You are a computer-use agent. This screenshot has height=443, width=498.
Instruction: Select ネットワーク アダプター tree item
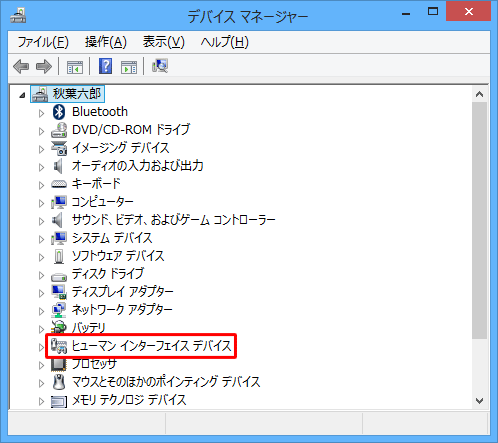click(x=122, y=310)
